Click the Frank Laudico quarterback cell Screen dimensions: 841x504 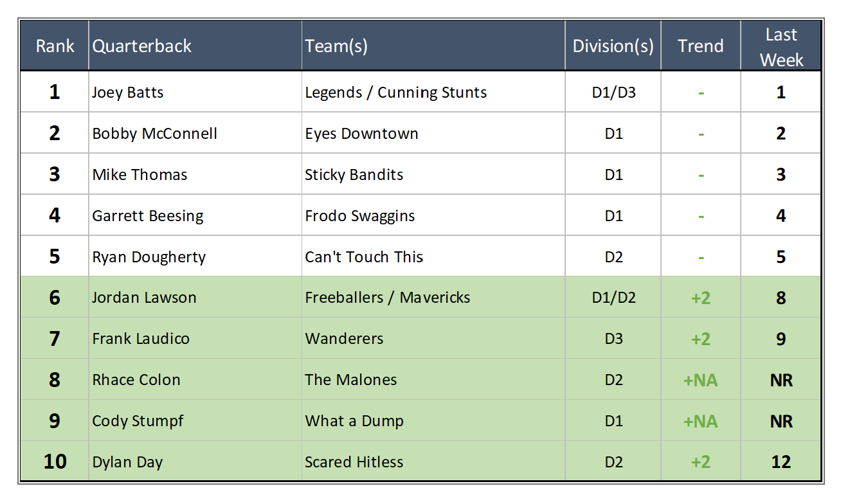point(141,339)
